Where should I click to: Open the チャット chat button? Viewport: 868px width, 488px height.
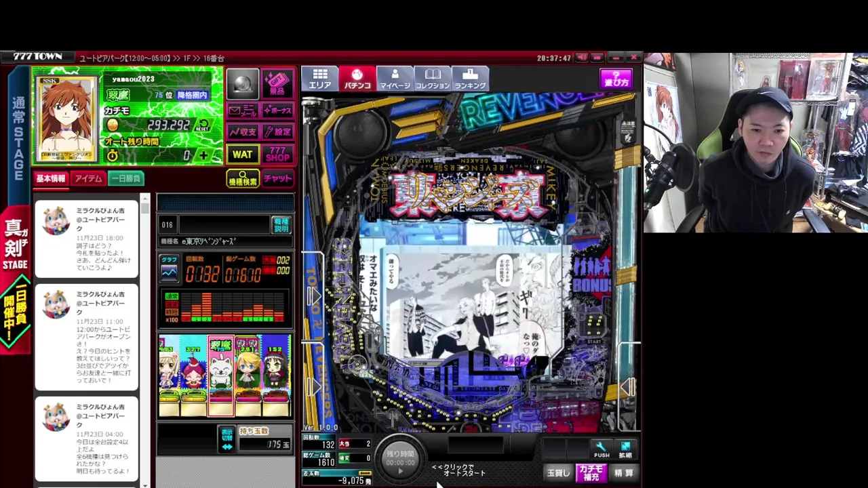(277, 178)
